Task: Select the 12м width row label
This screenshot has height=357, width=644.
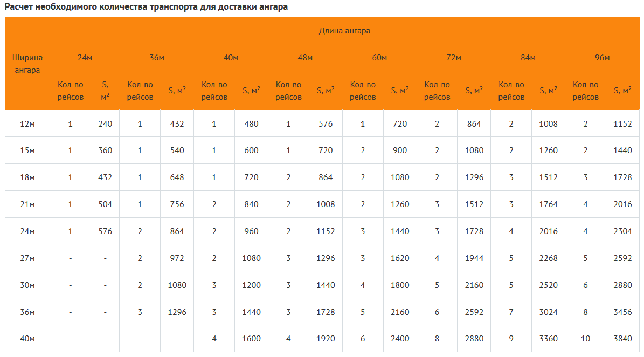Action: click(x=27, y=124)
